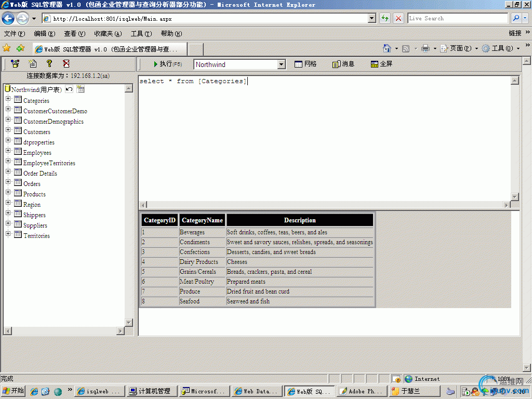Image resolution: width=532 pixels, height=399 pixels.
Task: Select the Web版 SQL管理器 browser tab
Action: (110, 49)
